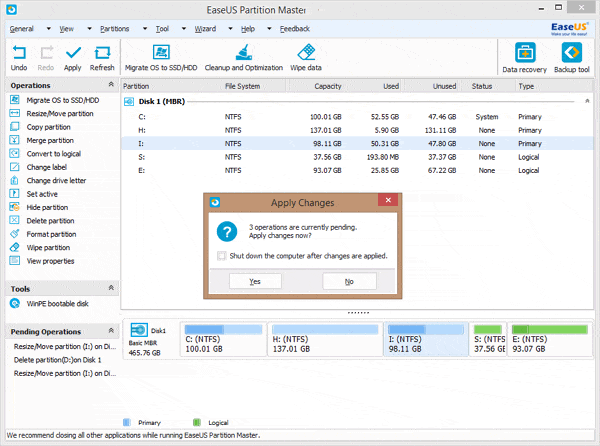Toggle shut down computer after changes checkbox

222,256
